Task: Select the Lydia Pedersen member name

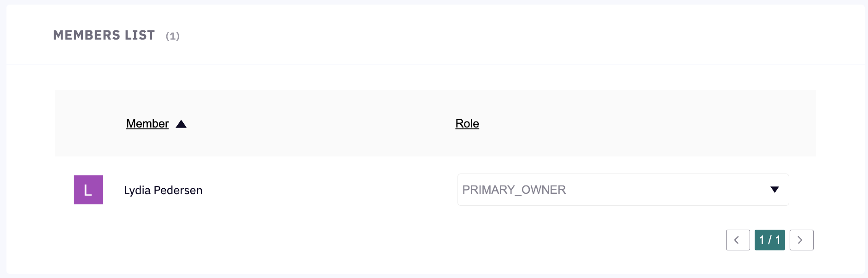Action: (163, 190)
